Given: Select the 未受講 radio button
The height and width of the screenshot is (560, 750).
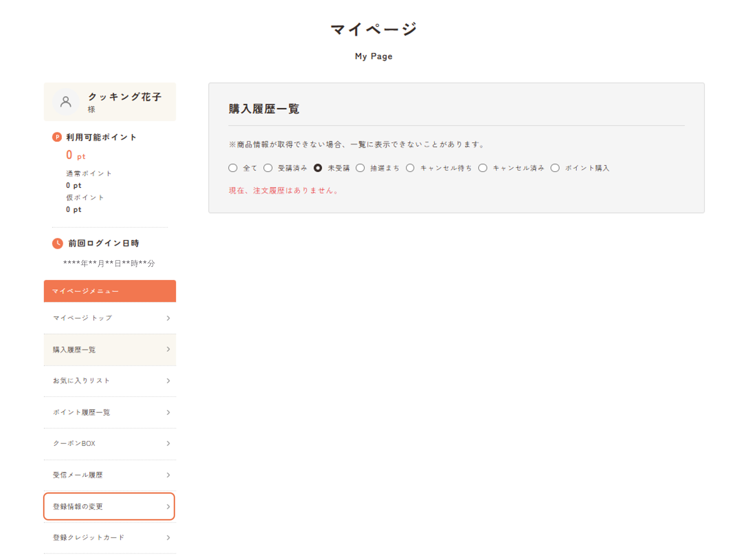Looking at the screenshot, I should tap(318, 168).
